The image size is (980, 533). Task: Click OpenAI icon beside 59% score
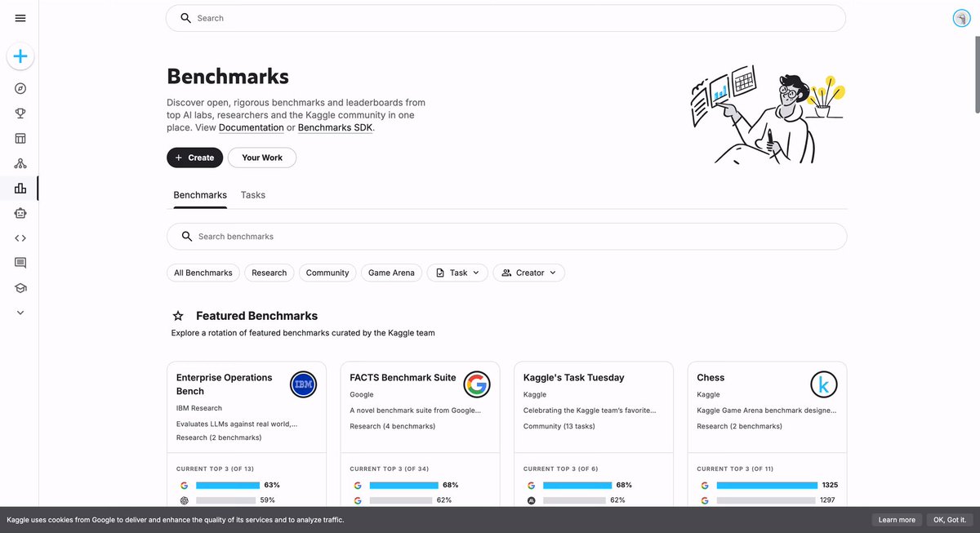point(185,500)
